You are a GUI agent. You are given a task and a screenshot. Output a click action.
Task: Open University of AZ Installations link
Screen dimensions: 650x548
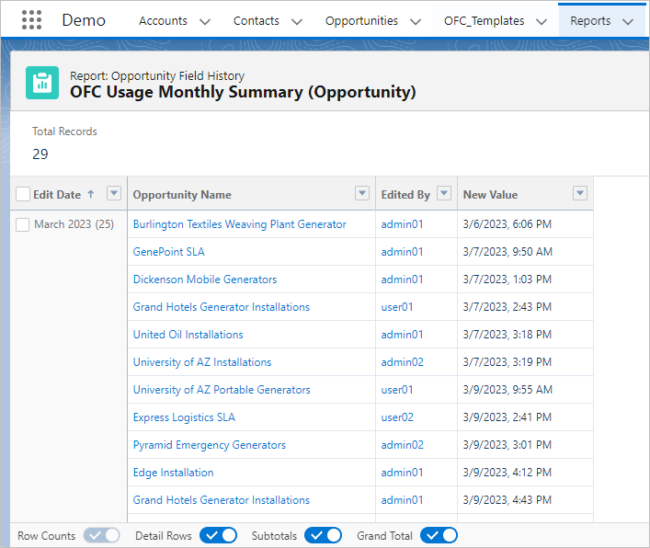click(202, 362)
